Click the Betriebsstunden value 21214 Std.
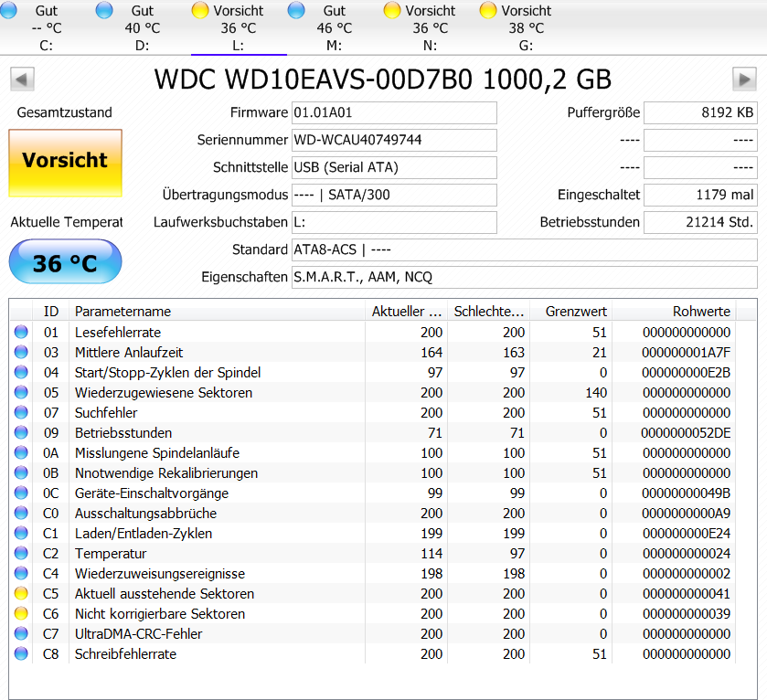The image size is (767, 700). (700, 222)
